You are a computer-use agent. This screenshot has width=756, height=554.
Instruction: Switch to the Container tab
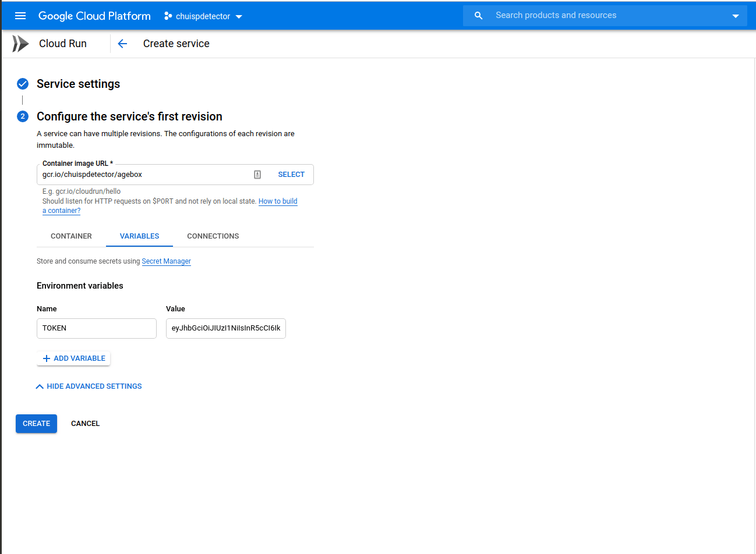71,236
